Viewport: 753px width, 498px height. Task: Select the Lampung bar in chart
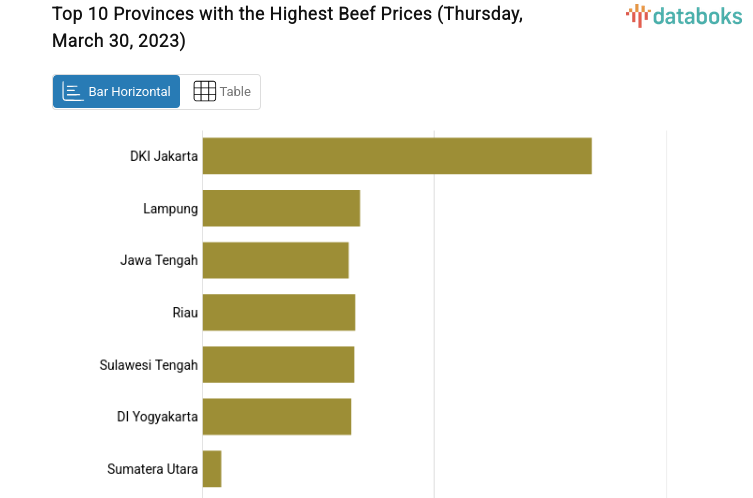coord(281,208)
